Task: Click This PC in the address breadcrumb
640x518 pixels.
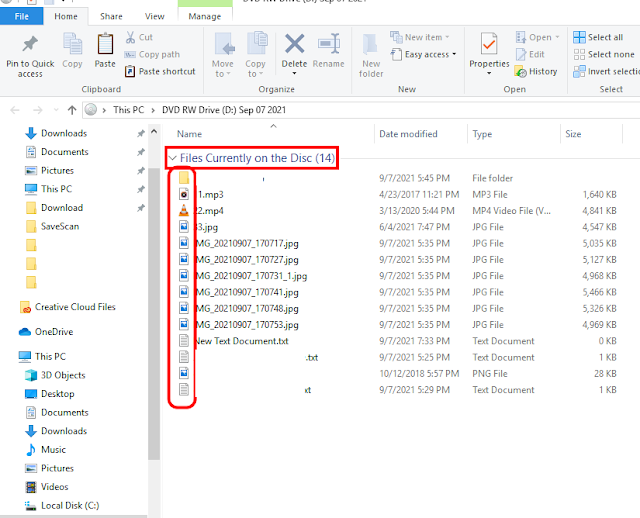Action: (x=129, y=110)
